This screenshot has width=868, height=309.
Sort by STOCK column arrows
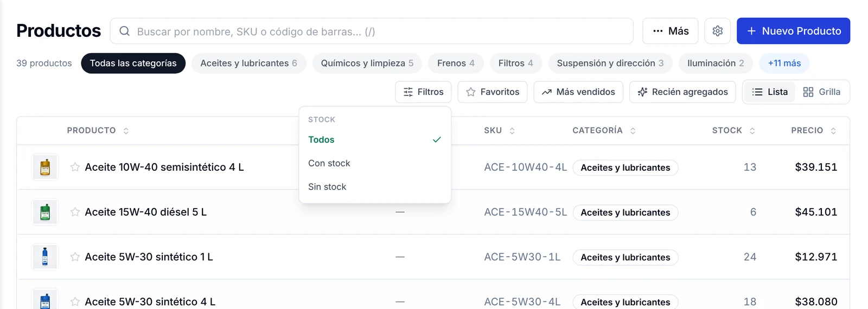tap(752, 131)
